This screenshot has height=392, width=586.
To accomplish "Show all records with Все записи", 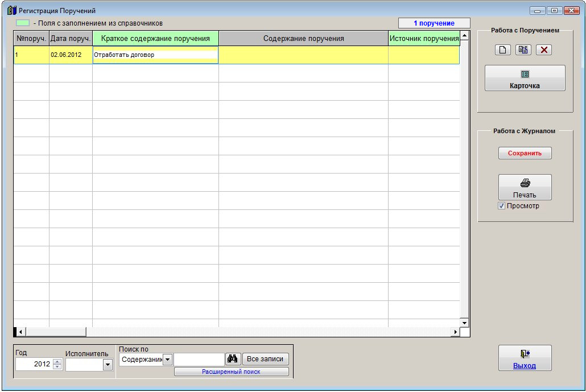I will [x=265, y=359].
